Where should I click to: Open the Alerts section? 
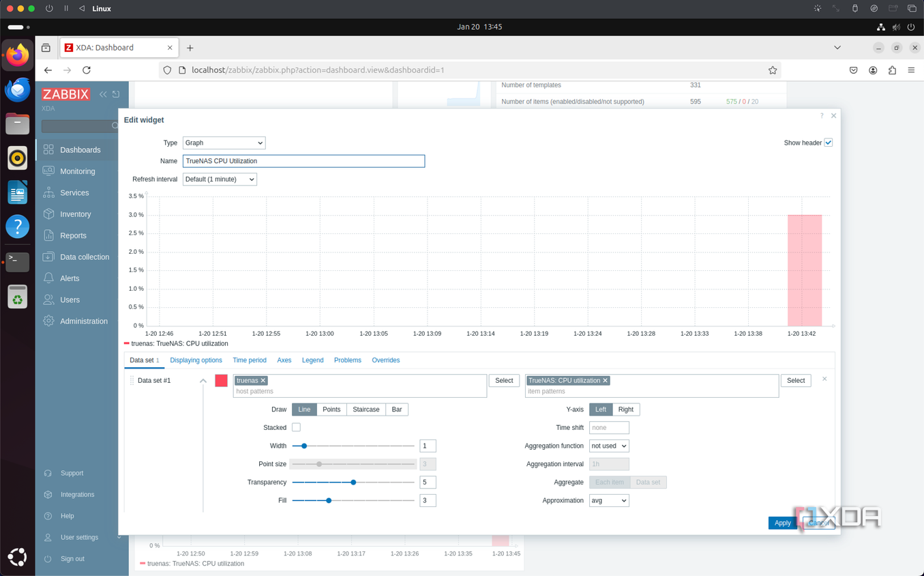coord(70,278)
